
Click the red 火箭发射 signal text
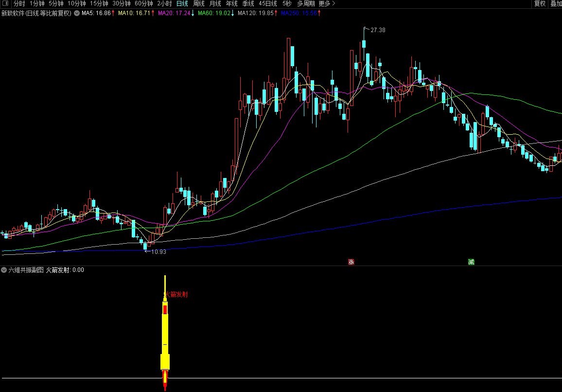(176, 294)
